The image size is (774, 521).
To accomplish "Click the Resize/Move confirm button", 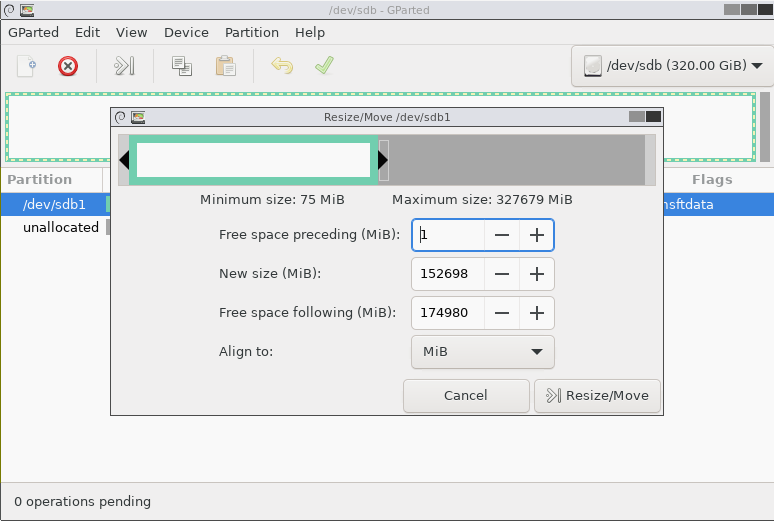I will pos(597,396).
